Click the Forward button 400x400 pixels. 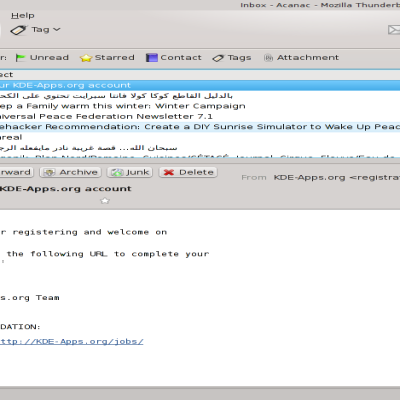click(x=16, y=172)
